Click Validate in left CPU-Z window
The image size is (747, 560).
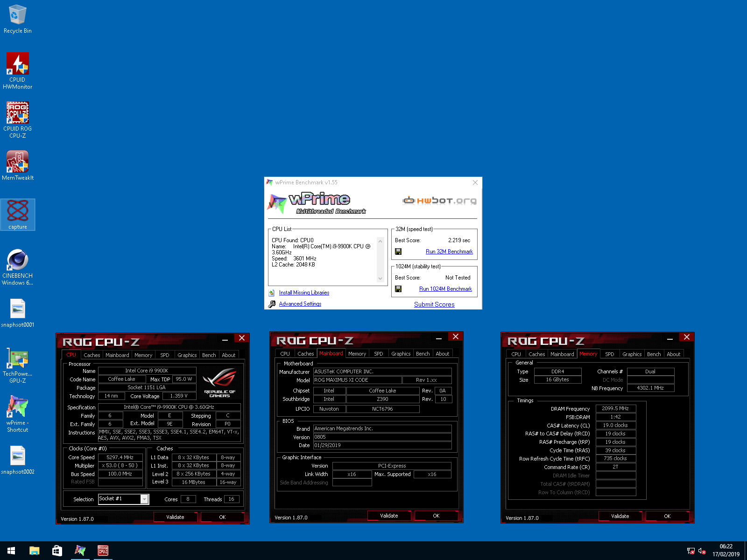[175, 517]
